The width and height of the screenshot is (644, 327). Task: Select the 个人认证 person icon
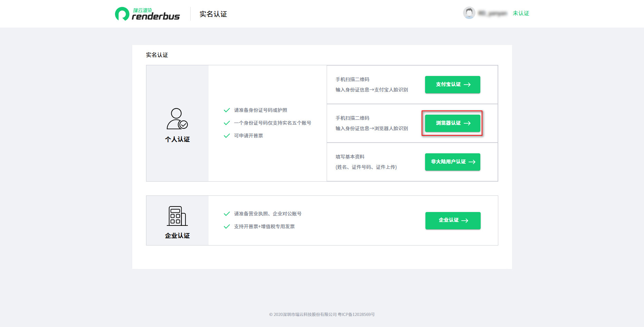coord(177,119)
